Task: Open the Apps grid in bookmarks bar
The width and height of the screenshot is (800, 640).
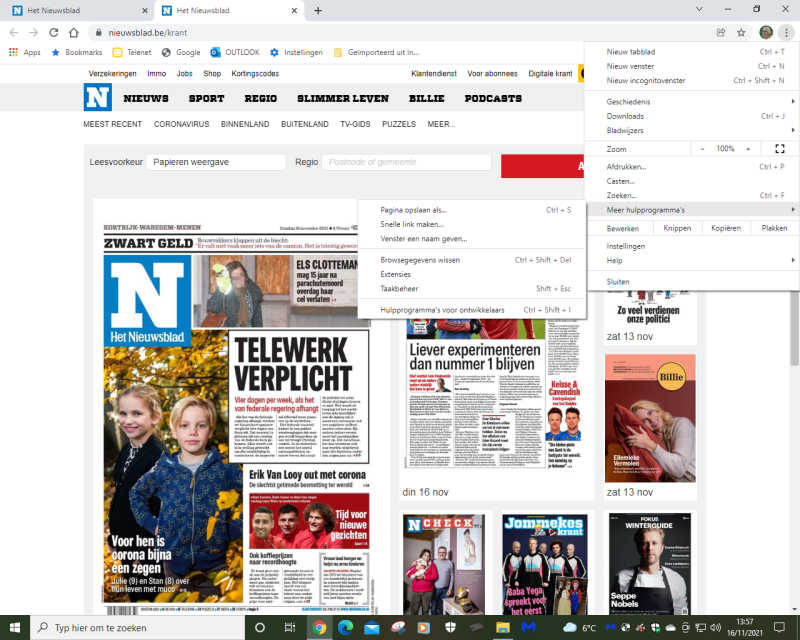Action: click(25, 52)
